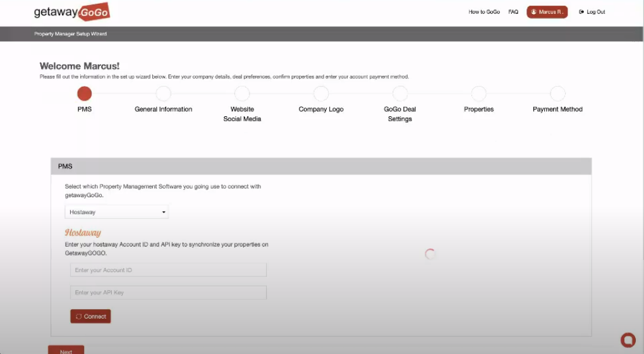Go to the Properties step circle
Image resolution: width=644 pixels, height=354 pixels.
tap(479, 94)
